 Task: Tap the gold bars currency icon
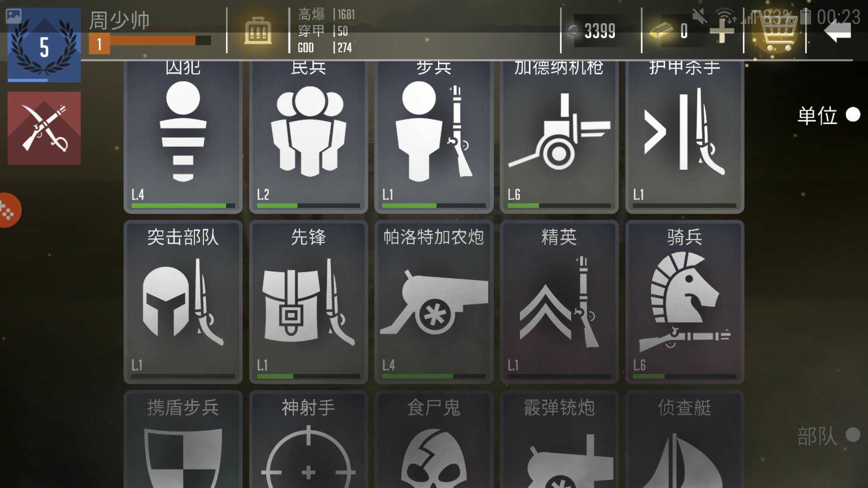(x=661, y=31)
